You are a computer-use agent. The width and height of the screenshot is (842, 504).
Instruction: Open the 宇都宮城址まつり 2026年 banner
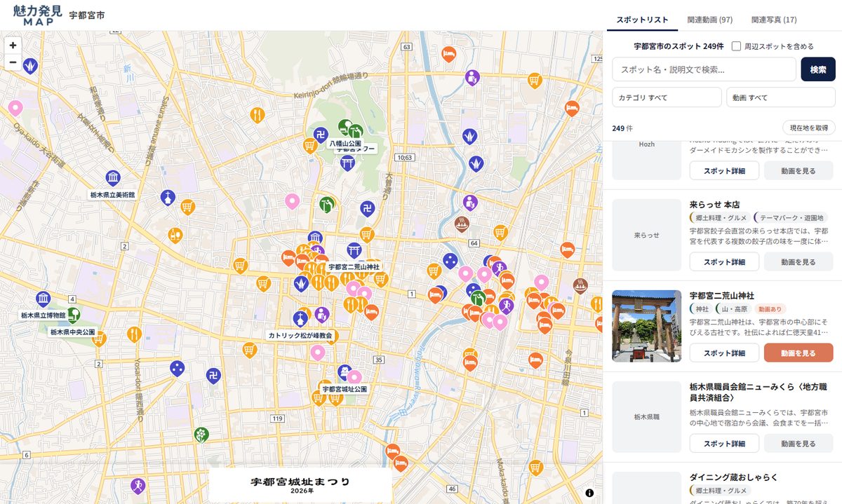point(300,486)
